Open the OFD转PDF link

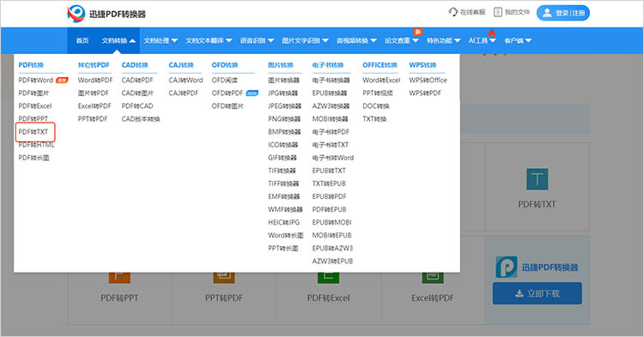228,93
